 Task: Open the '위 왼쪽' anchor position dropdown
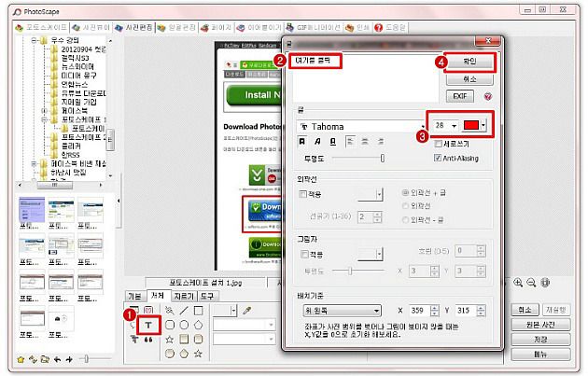point(342,311)
